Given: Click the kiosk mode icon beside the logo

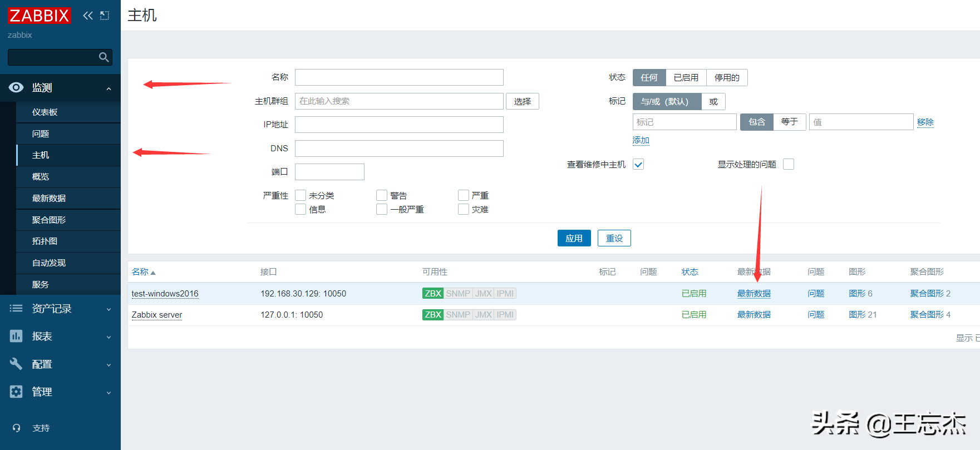Looking at the screenshot, I should click(x=105, y=16).
